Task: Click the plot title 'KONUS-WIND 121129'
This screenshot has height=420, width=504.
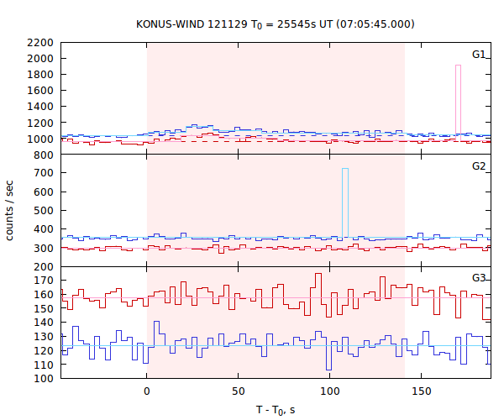Action: tap(192, 24)
